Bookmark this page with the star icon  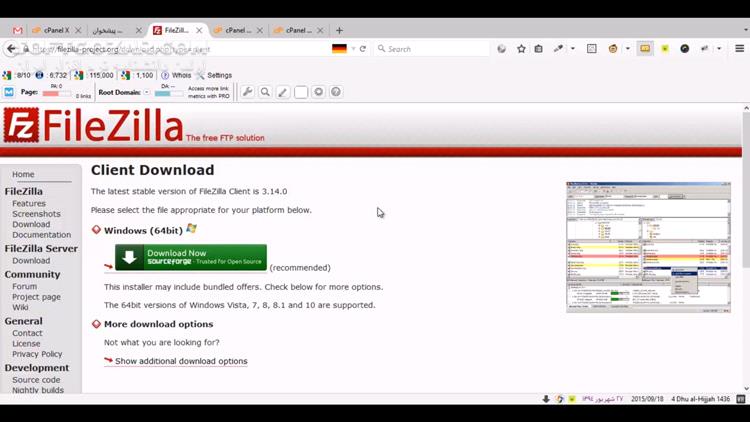pyautogui.click(x=521, y=49)
